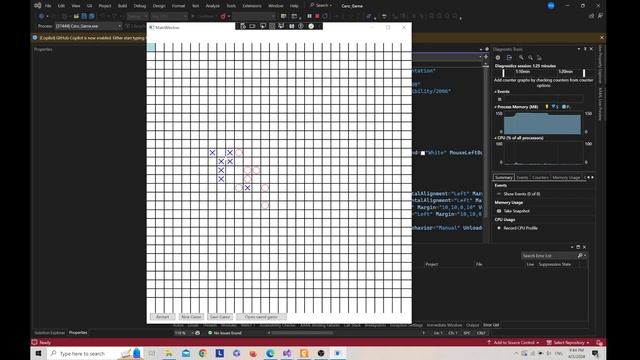Collapse the Process Memory graph section
640x360 pixels.
point(496,107)
